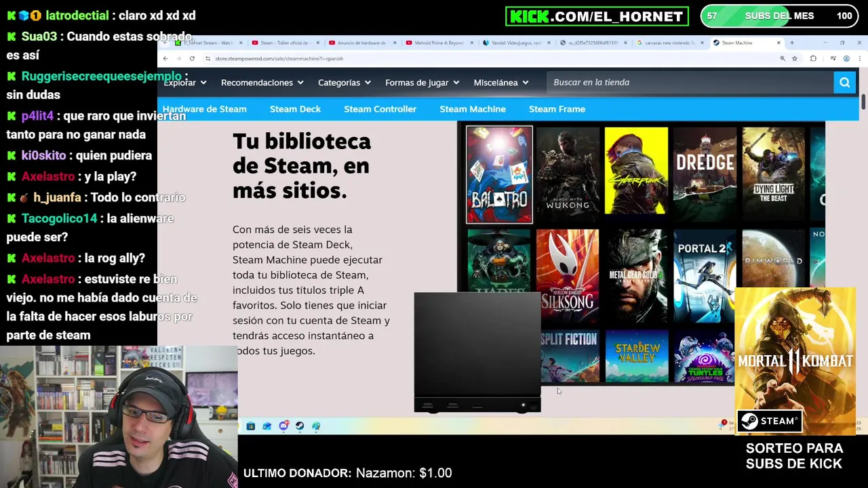The image size is (868, 488).
Task: Switch to the Steam Frame tab
Action: [x=557, y=109]
